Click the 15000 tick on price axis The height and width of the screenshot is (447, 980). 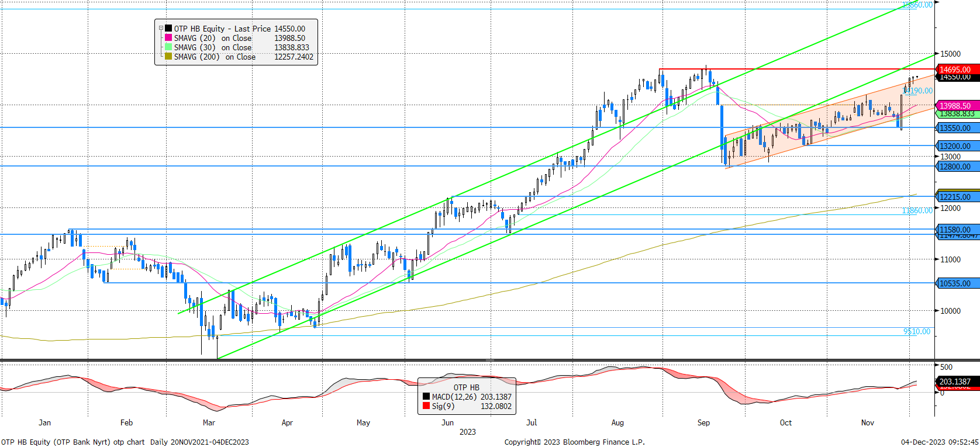pos(950,54)
